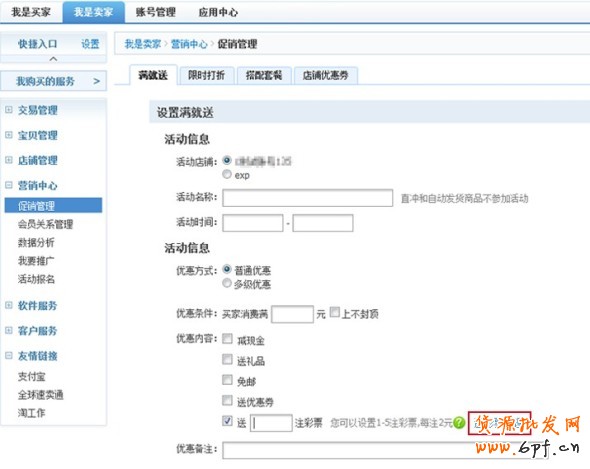Switch to 我是买家 top tab
Image resolution: width=590 pixels, height=469 pixels.
pos(31,12)
